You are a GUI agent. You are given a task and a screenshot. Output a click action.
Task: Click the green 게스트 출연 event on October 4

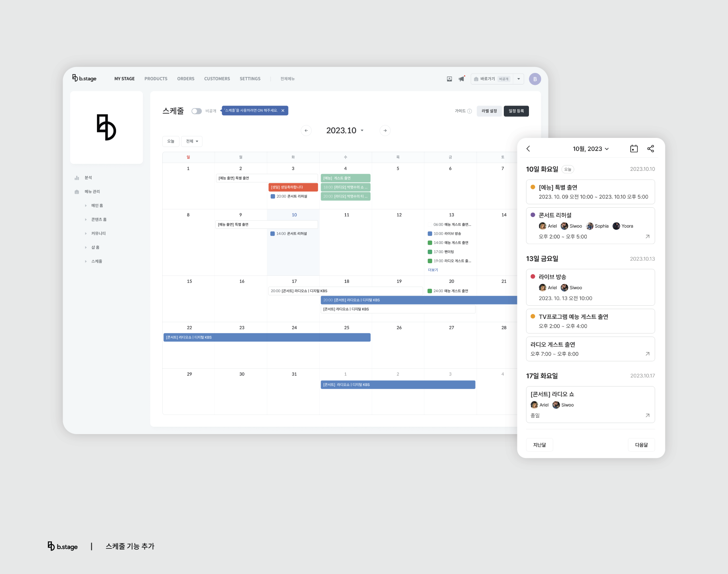click(x=345, y=178)
